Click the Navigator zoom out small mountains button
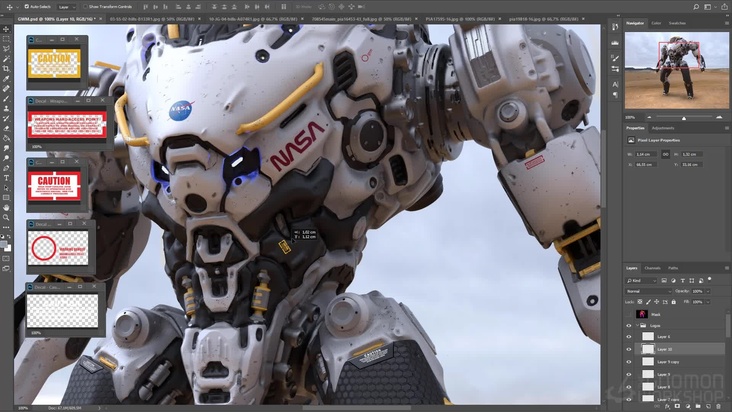Screen dimensions: 732x412 coord(649,117)
